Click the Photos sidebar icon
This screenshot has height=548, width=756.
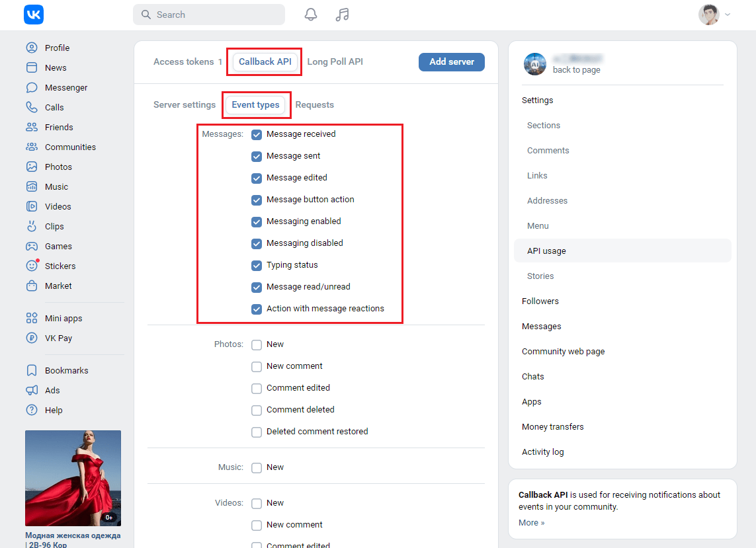32,167
